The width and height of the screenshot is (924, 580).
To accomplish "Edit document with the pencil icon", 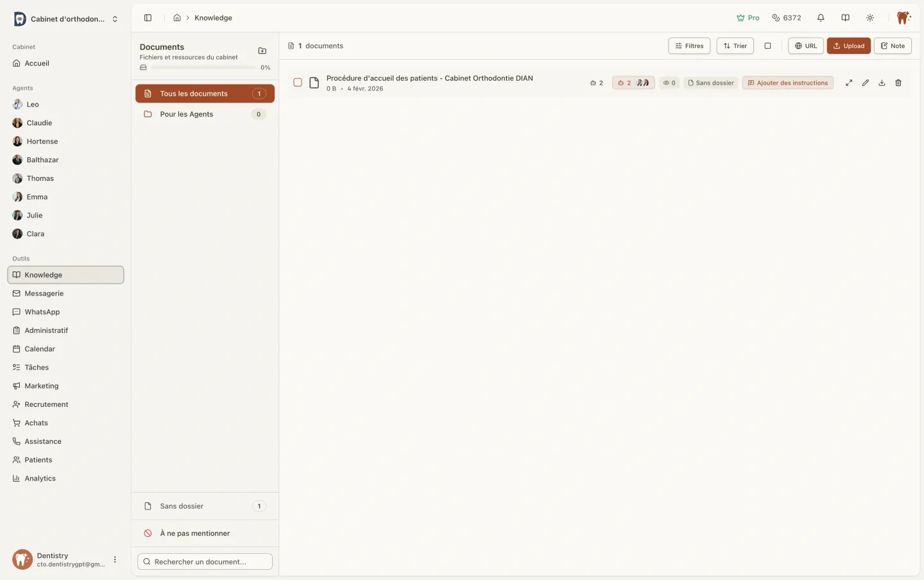I will (865, 83).
